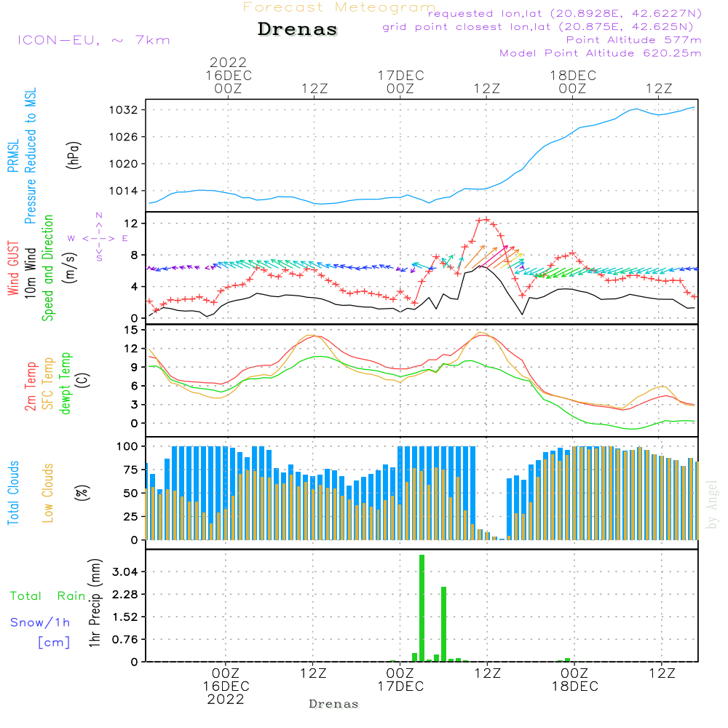Click the 'Snow/1h' blue label
This screenshot has width=728, height=728.
[40, 622]
